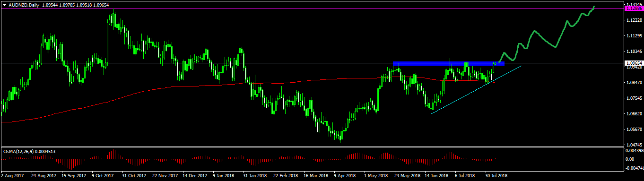Click the OsMA scale value 0.00
This screenshot has height=181, width=644.
click(630, 159)
